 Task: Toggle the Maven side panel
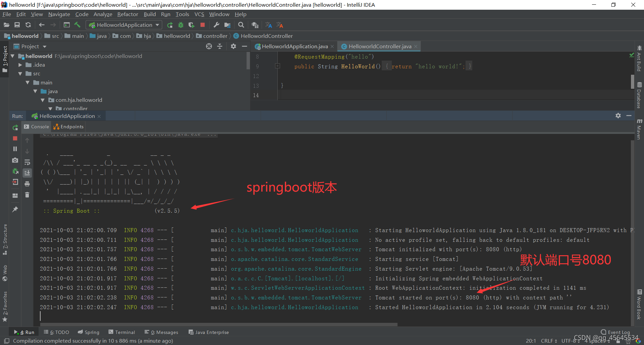point(639,129)
